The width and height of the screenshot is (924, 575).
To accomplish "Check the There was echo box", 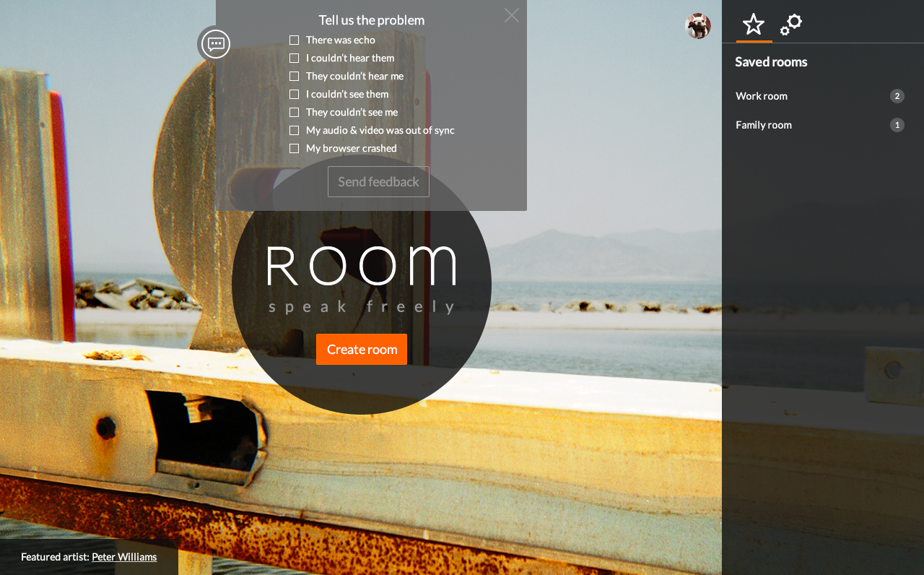I will (x=294, y=40).
